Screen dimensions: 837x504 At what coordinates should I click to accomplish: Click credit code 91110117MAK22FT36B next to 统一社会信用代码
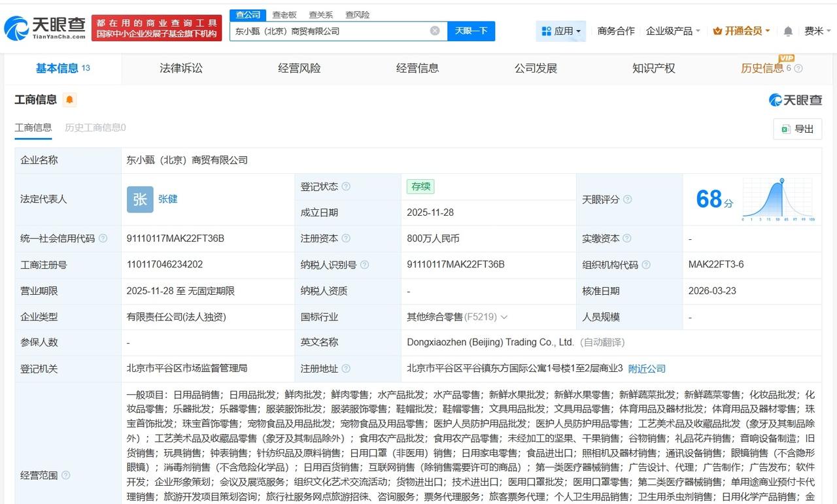pos(176,239)
